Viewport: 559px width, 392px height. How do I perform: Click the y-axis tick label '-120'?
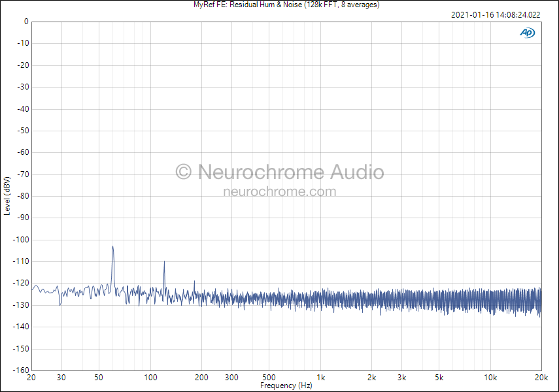coord(21,283)
